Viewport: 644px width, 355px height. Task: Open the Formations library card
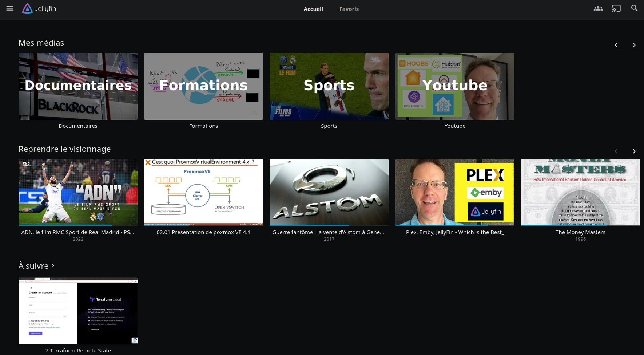coord(203,86)
